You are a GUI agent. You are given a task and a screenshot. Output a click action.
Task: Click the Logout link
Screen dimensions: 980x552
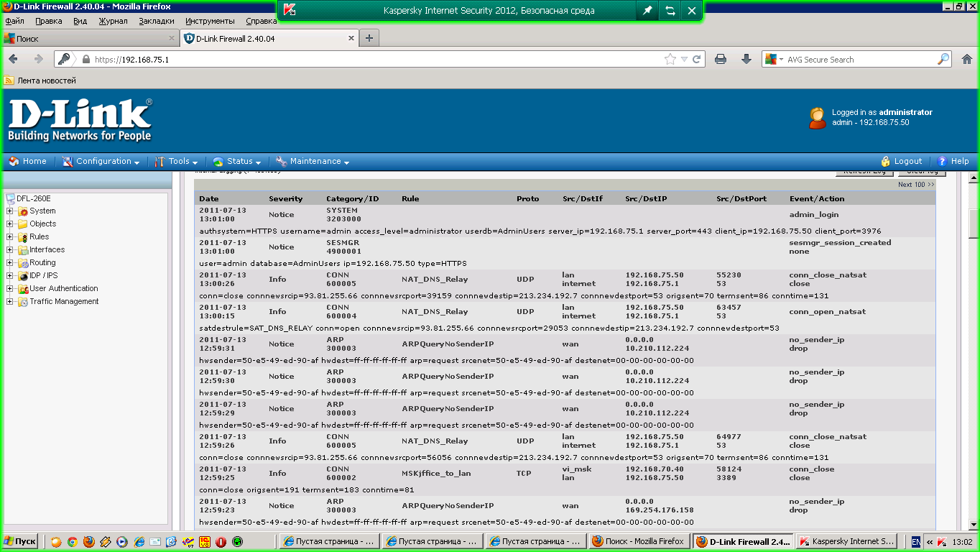(902, 162)
